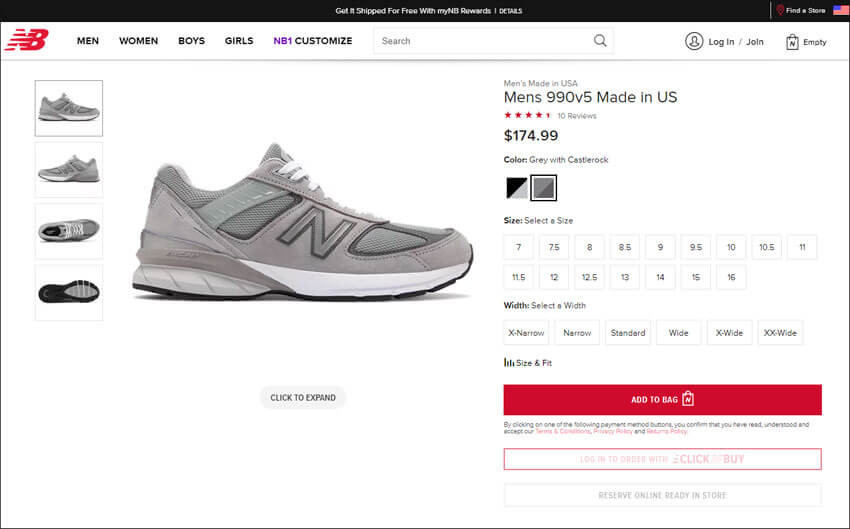Click the search magnifier icon

coord(600,41)
